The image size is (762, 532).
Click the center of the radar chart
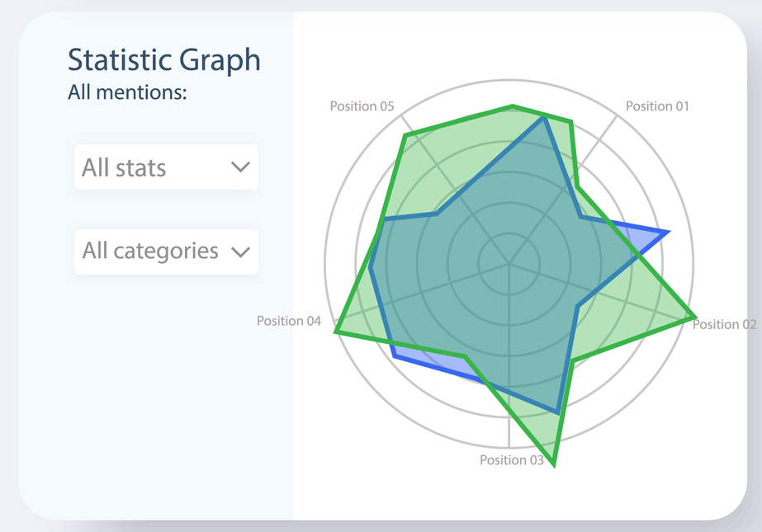pos(509,266)
